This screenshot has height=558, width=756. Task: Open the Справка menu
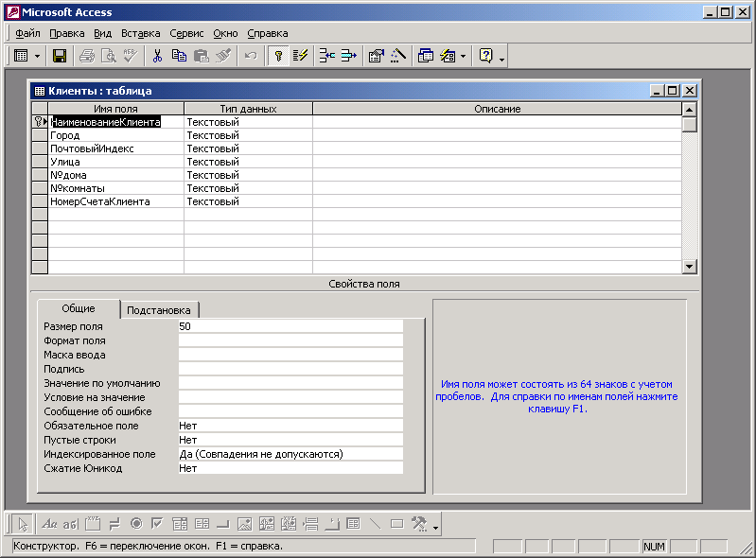(x=268, y=33)
